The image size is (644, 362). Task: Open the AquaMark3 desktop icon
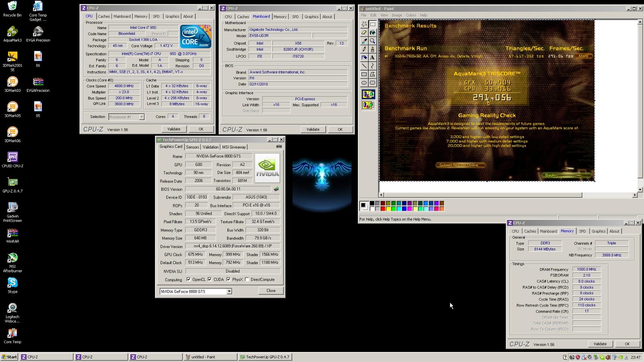click(12, 34)
